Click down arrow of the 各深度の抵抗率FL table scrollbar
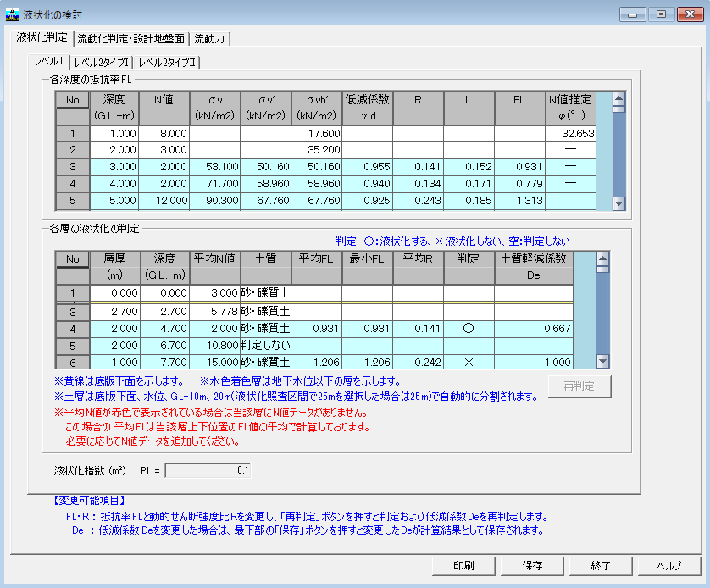The width and height of the screenshot is (710, 588). click(618, 203)
